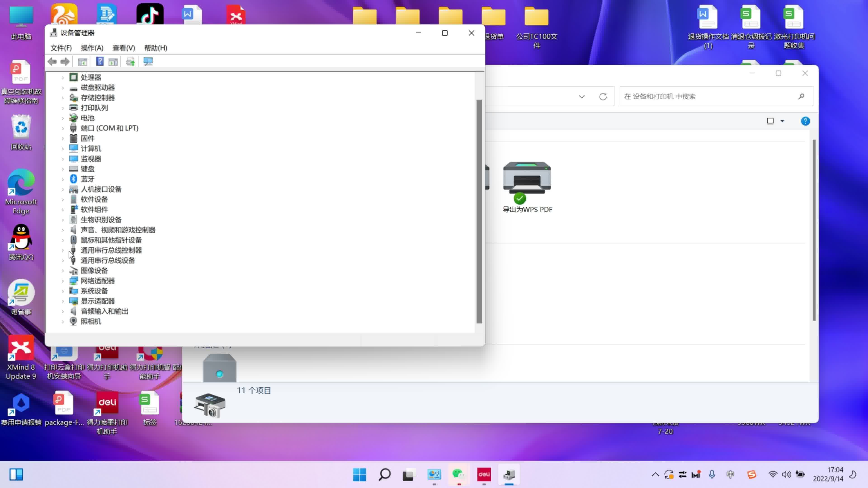Select 鼠标和其他指针设备 tree row
This screenshot has height=488, width=868.
tap(106, 240)
